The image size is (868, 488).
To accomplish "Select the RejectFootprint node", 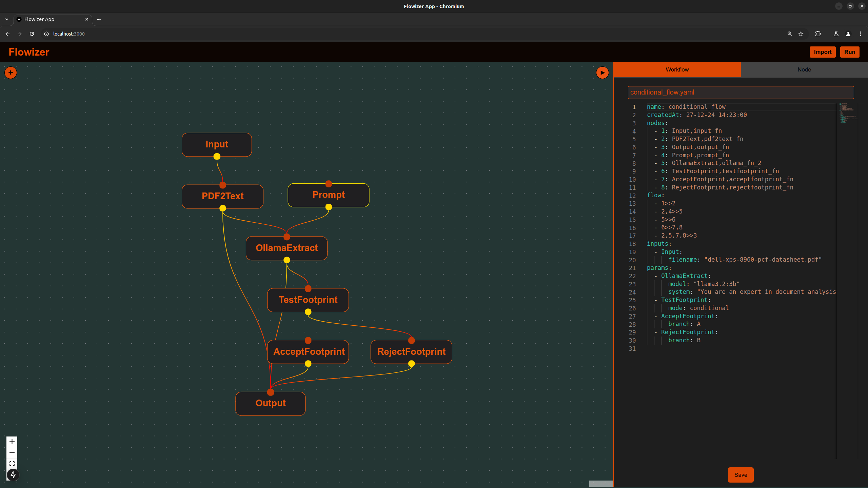I will [411, 352].
